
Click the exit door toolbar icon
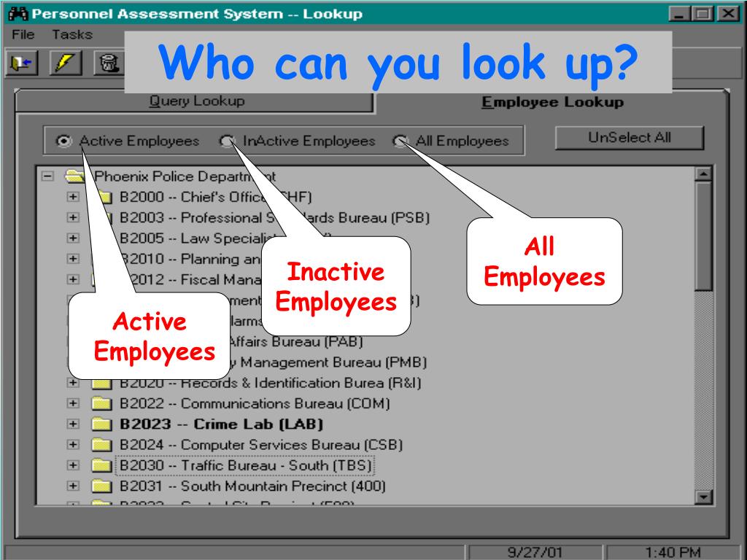22,63
